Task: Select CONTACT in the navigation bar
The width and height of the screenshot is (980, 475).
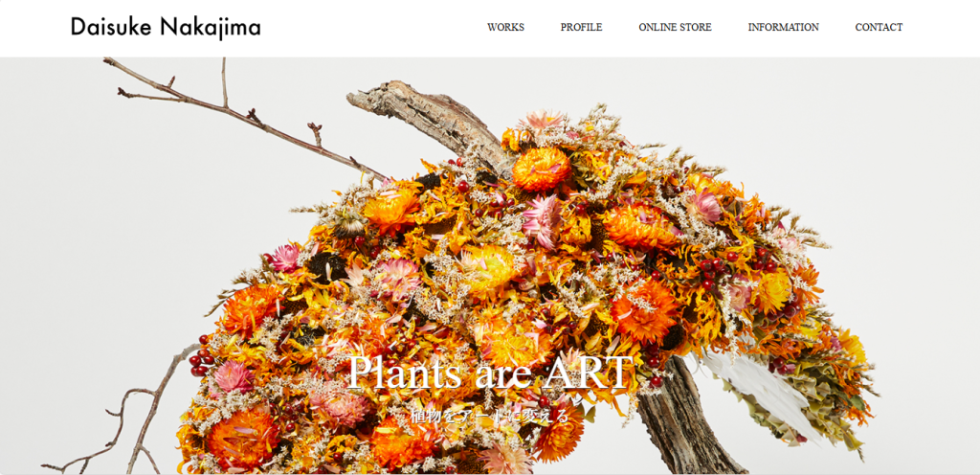Action: point(879,28)
